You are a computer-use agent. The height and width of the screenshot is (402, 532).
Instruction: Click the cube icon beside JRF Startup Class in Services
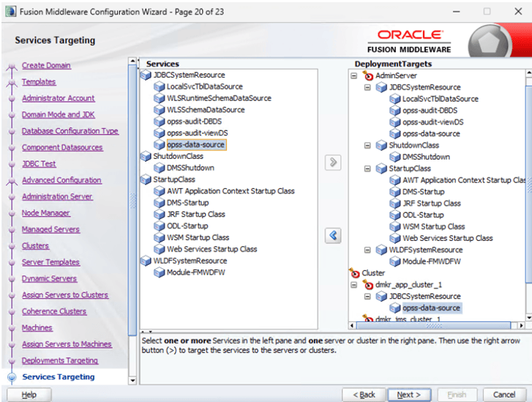[159, 215]
